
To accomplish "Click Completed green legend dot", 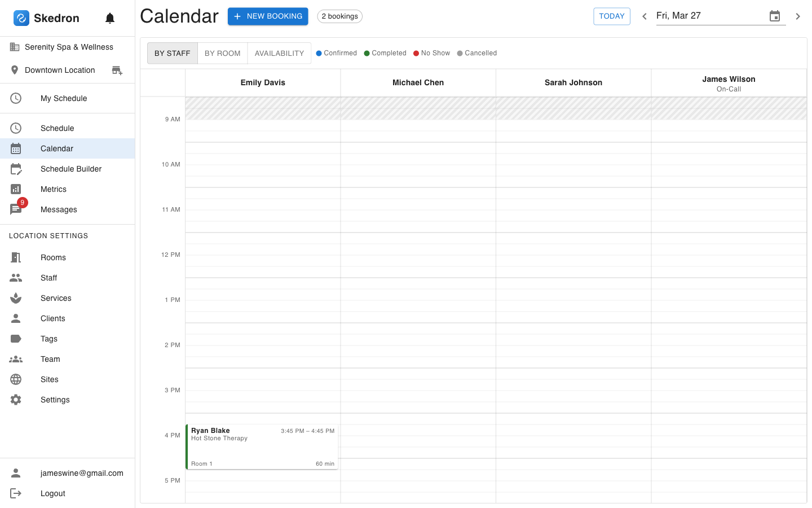I will tap(367, 53).
